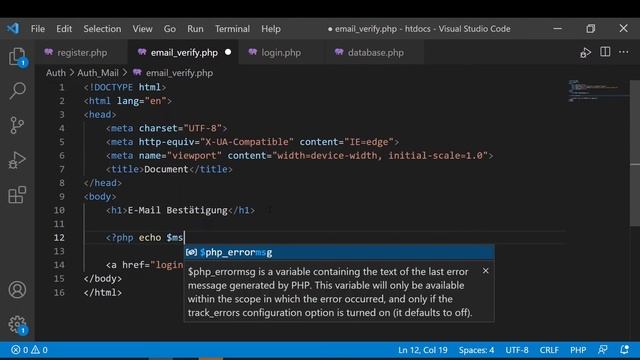640x360 pixels.
Task: Open the File menu
Action: [x=38, y=29]
